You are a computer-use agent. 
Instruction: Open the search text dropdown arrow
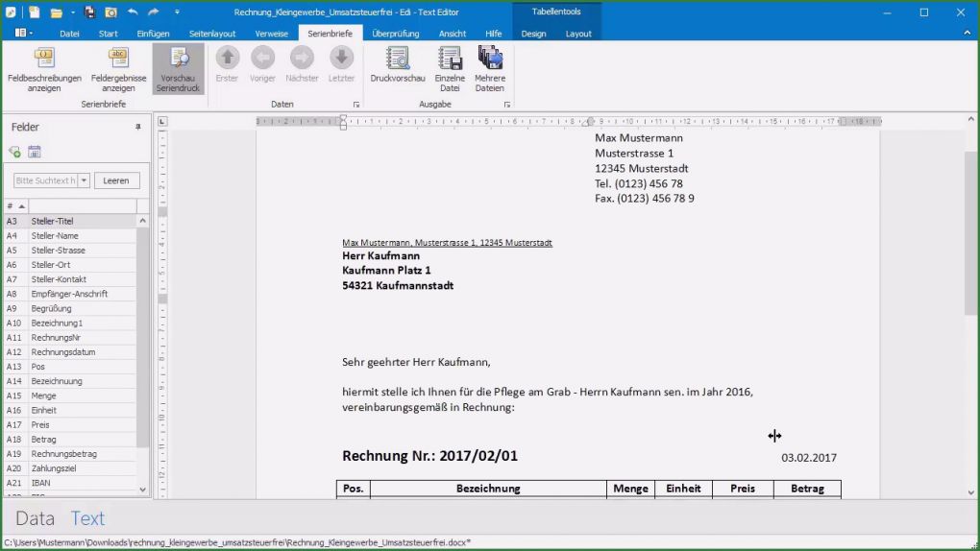tap(84, 180)
